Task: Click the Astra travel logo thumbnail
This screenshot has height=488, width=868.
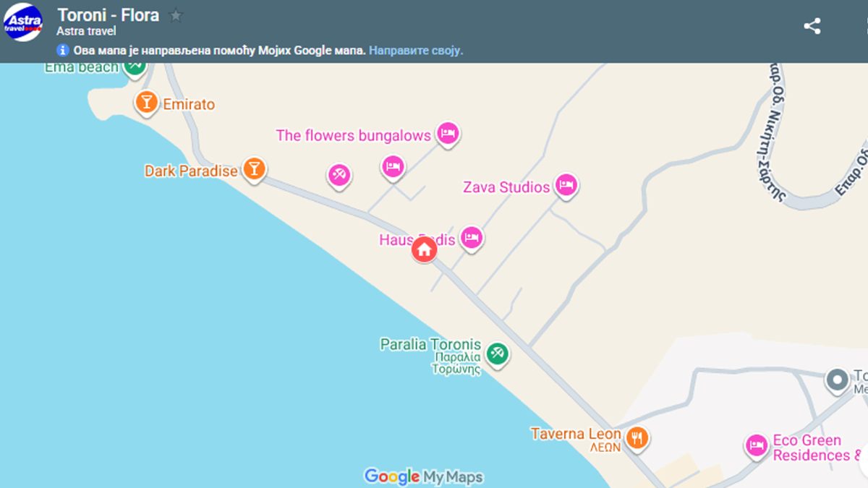Action: tap(23, 22)
